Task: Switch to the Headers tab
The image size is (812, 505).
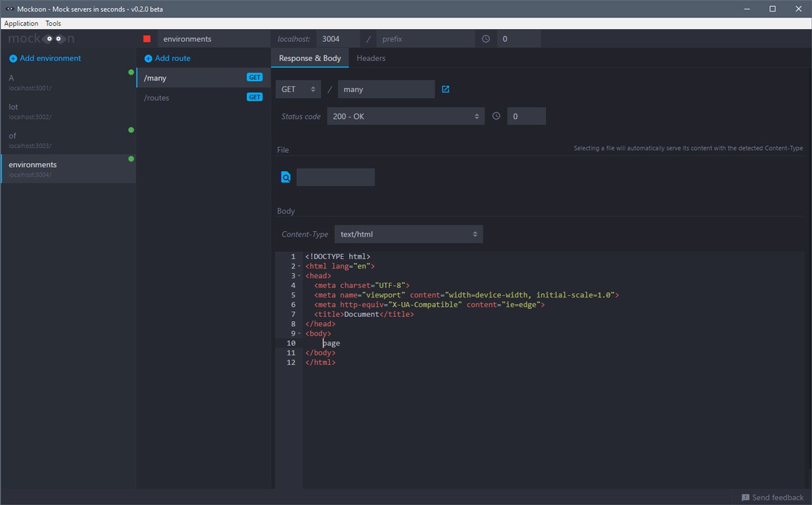Action: click(x=370, y=57)
